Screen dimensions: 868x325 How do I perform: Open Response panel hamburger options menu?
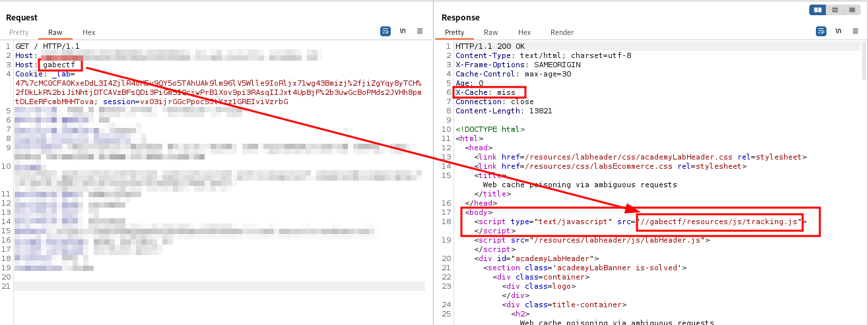pos(855,31)
